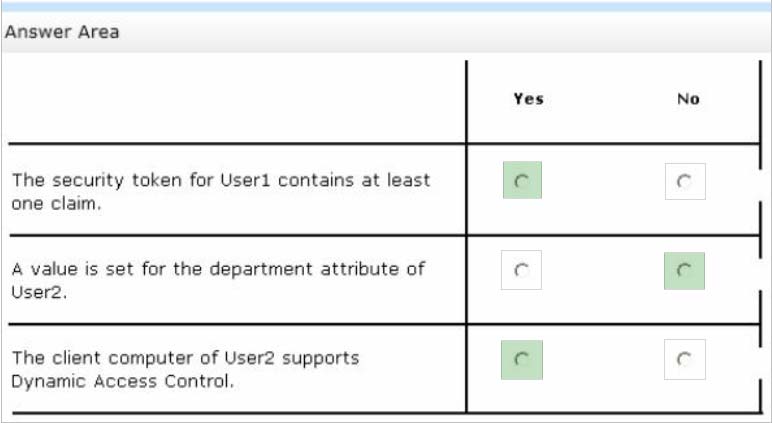The image size is (772, 423).
Task: Click the department attribute statement text
Action: (x=218, y=281)
